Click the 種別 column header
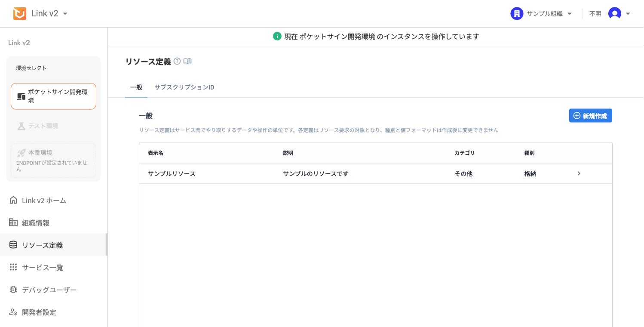The image size is (644, 327). click(x=529, y=153)
